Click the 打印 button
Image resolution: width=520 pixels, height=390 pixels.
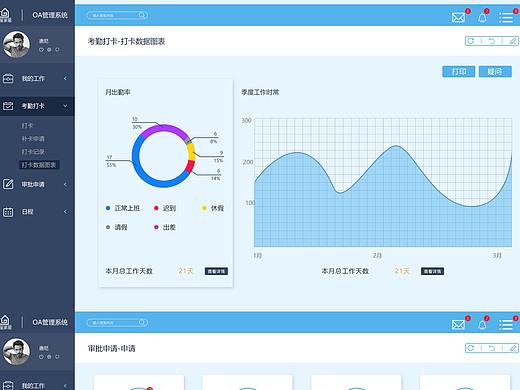(459, 71)
